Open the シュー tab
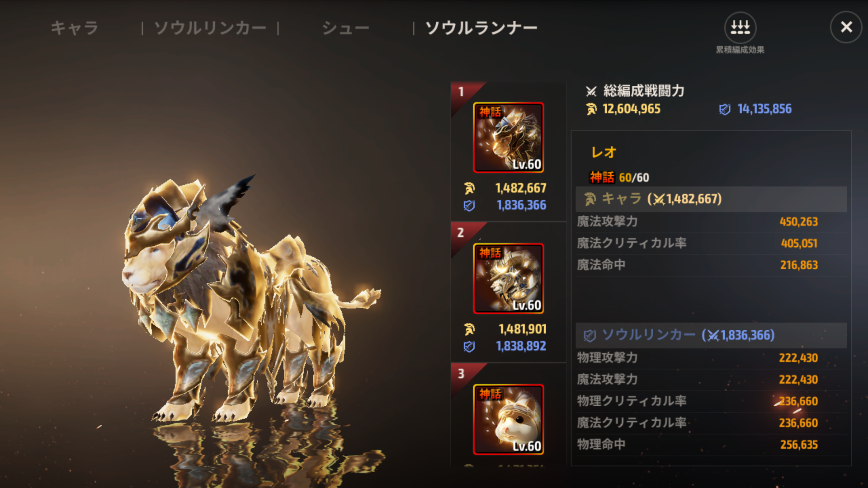This screenshot has height=488, width=868. pyautogui.click(x=346, y=28)
